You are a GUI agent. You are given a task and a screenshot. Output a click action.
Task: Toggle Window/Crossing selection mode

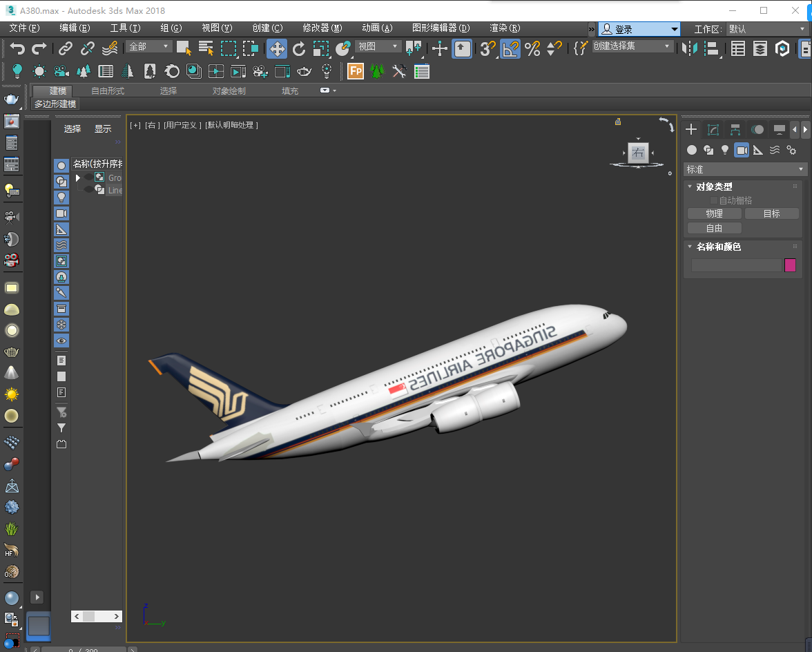(x=251, y=48)
